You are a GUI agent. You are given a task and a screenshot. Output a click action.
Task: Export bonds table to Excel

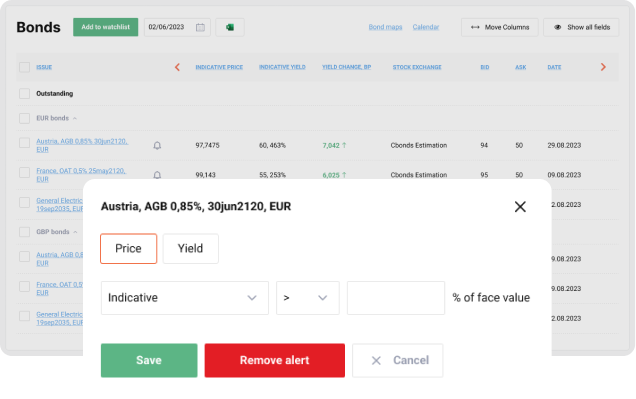pos(230,27)
